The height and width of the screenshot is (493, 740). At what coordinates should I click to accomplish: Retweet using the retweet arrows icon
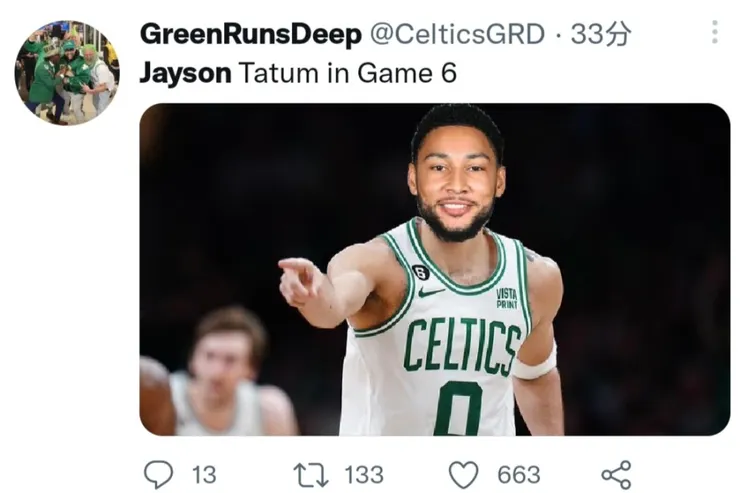311,475
